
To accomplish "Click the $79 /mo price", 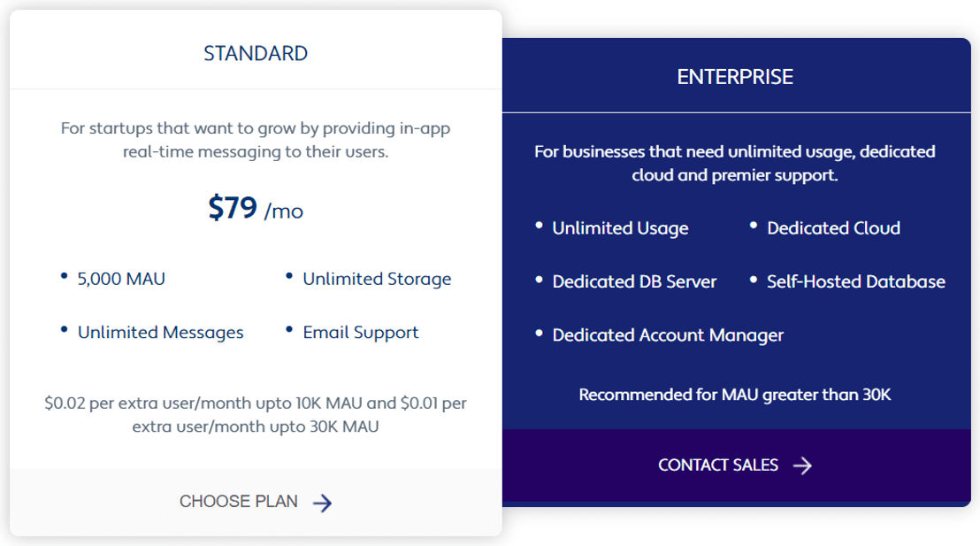I will point(256,208).
